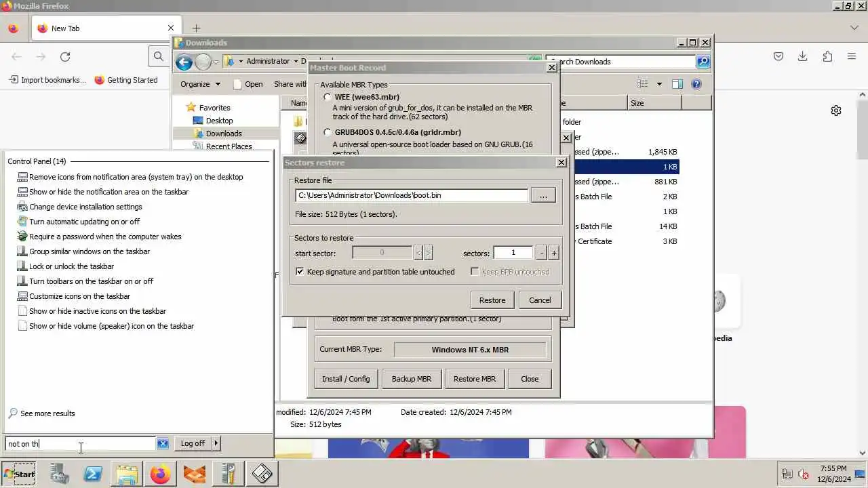Click the BOOTICE floppy disk taskbar icon
This screenshot has height=488, width=868.
point(262,474)
